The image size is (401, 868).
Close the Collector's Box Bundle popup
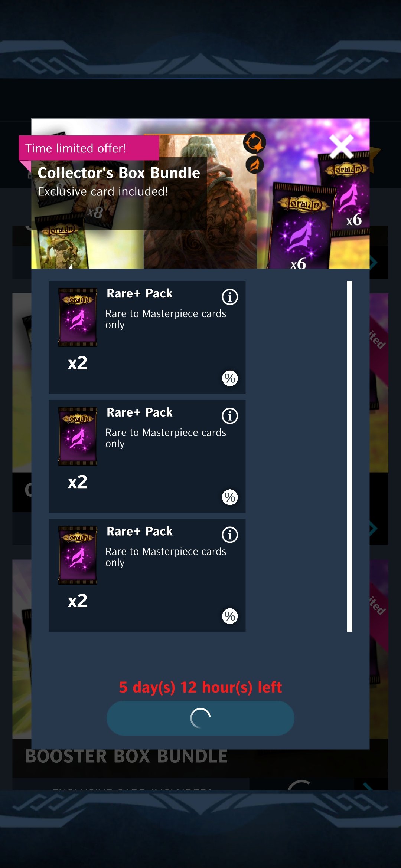[x=341, y=147]
